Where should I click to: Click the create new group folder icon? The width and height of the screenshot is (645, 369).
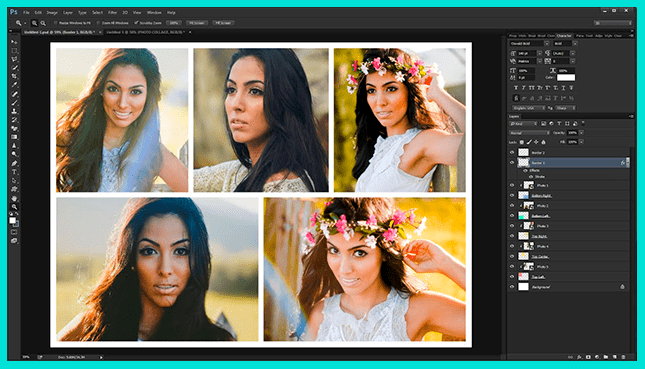click(x=606, y=357)
